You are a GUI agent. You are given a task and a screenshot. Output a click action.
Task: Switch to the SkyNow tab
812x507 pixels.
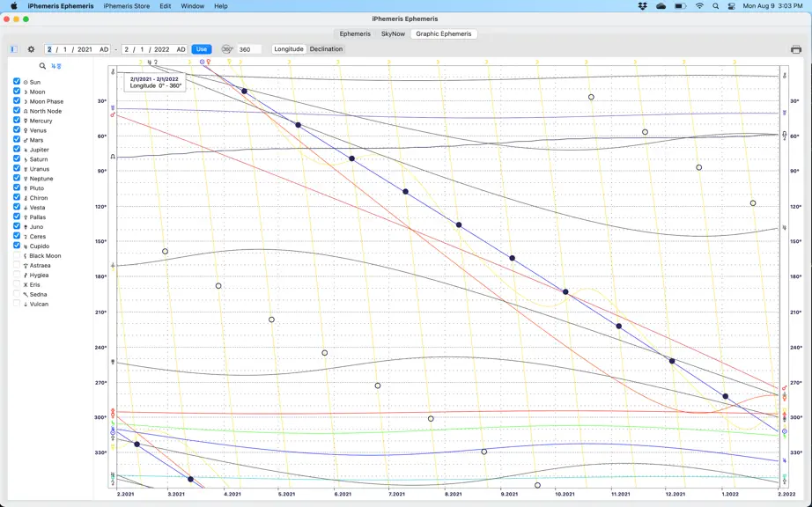point(393,33)
